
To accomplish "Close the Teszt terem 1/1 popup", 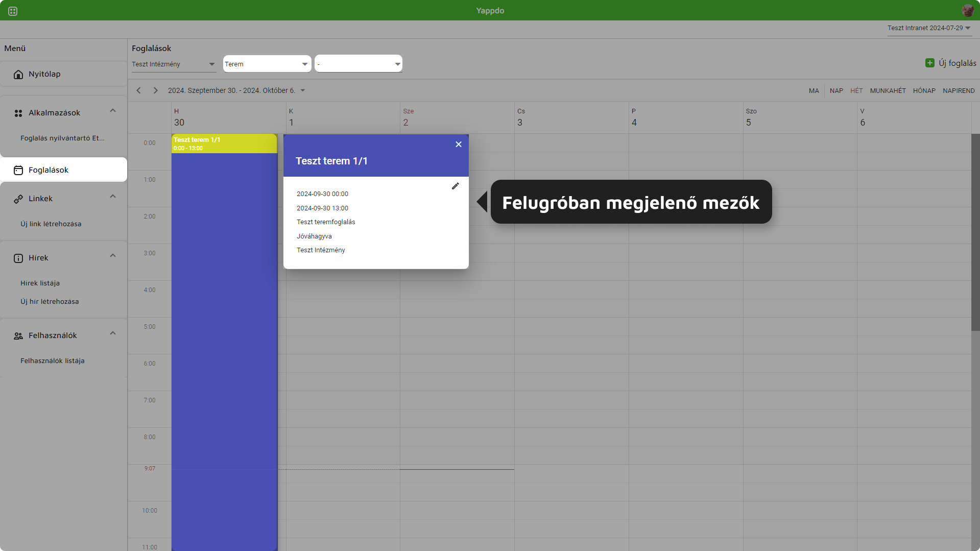I will pyautogui.click(x=459, y=145).
